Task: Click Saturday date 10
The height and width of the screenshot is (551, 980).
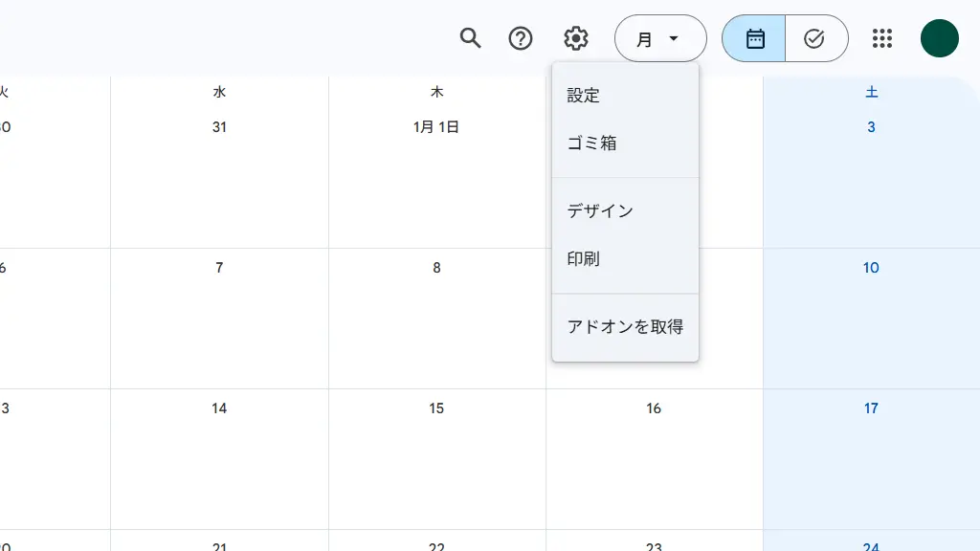Action: tap(871, 268)
